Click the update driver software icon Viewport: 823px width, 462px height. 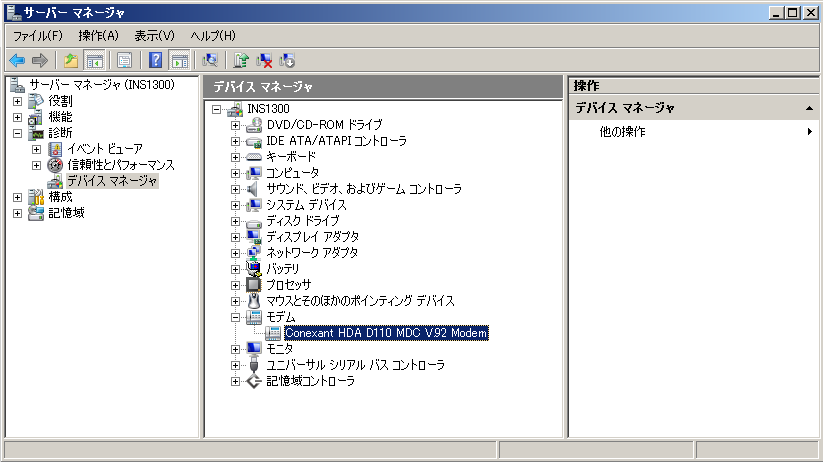pos(241,61)
